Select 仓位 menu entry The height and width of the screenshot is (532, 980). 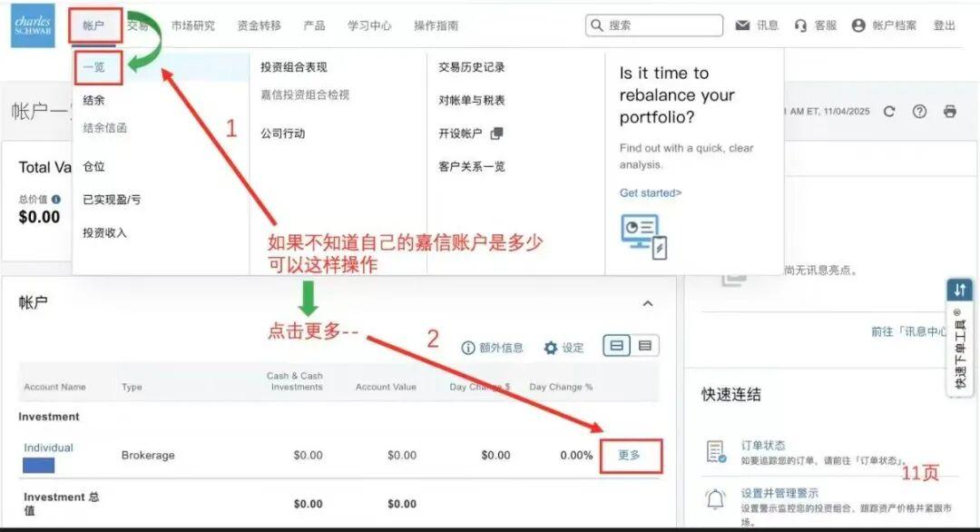[x=93, y=166]
